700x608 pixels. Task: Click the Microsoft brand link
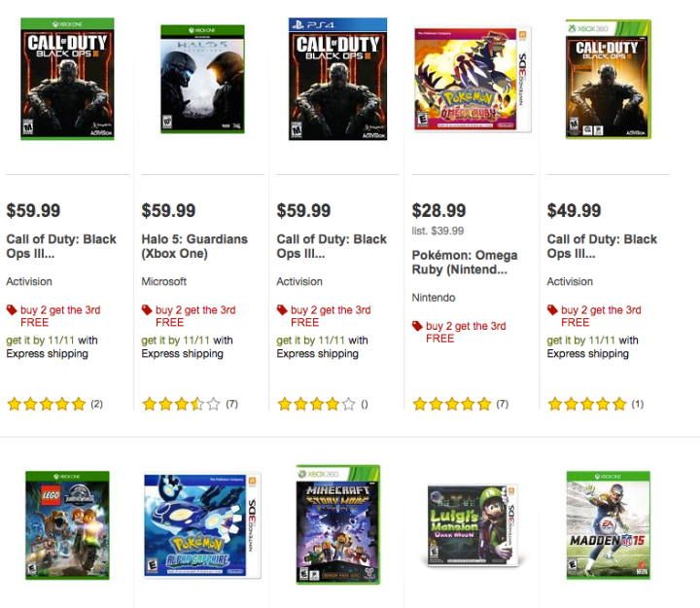point(164,281)
